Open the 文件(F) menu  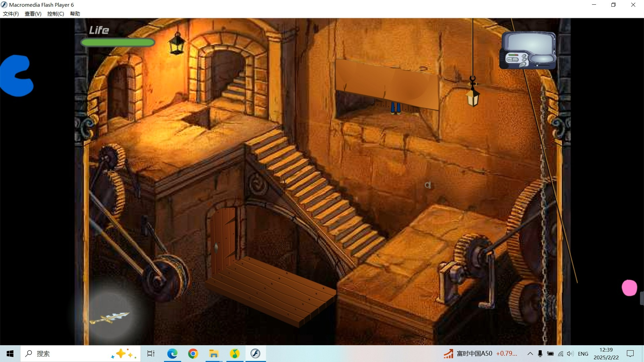11,14
